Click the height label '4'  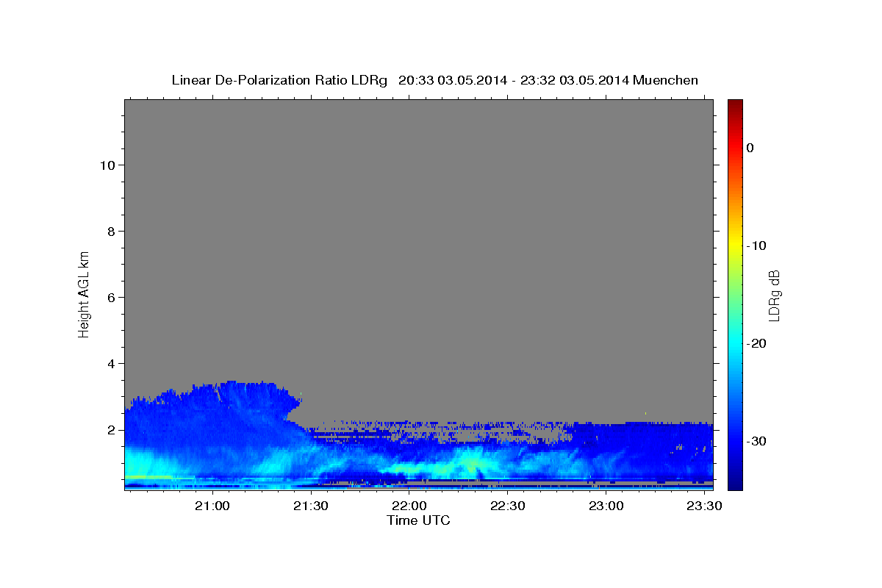pos(110,364)
